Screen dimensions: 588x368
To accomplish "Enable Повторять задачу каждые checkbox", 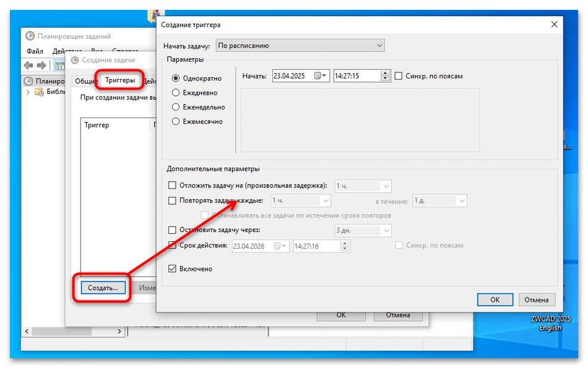I will tap(172, 200).
